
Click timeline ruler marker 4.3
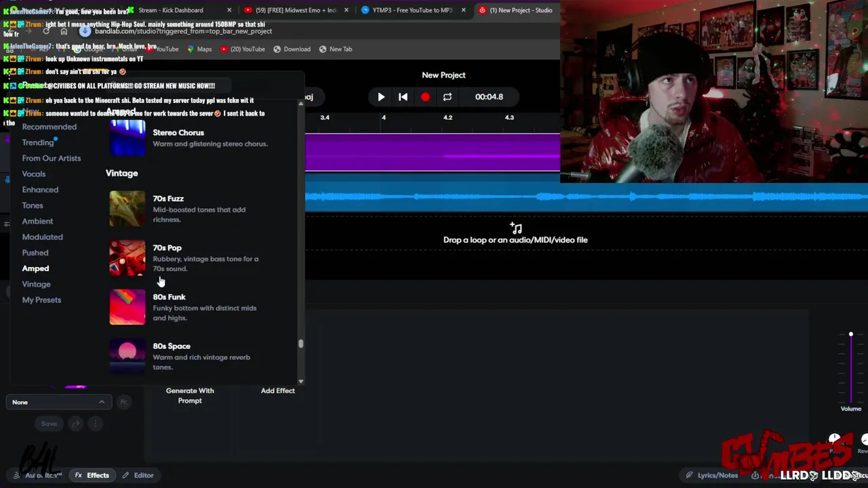(x=509, y=118)
